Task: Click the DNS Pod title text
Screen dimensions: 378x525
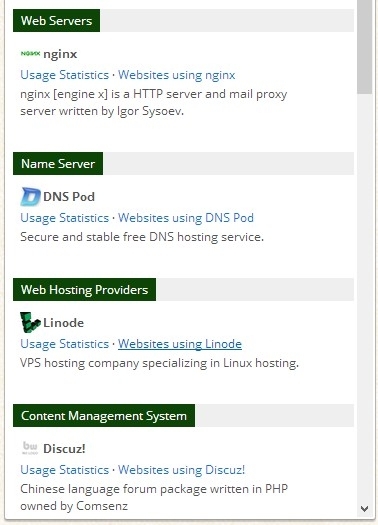Action: point(69,197)
